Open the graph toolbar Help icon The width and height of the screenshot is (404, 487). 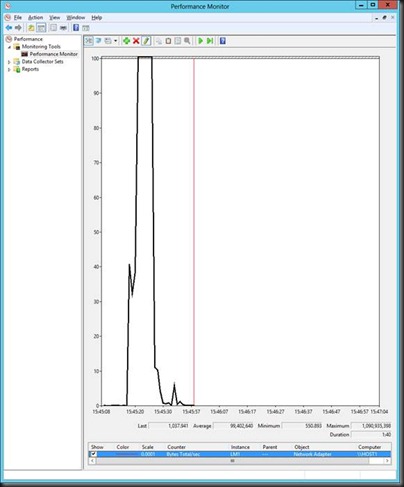(223, 41)
